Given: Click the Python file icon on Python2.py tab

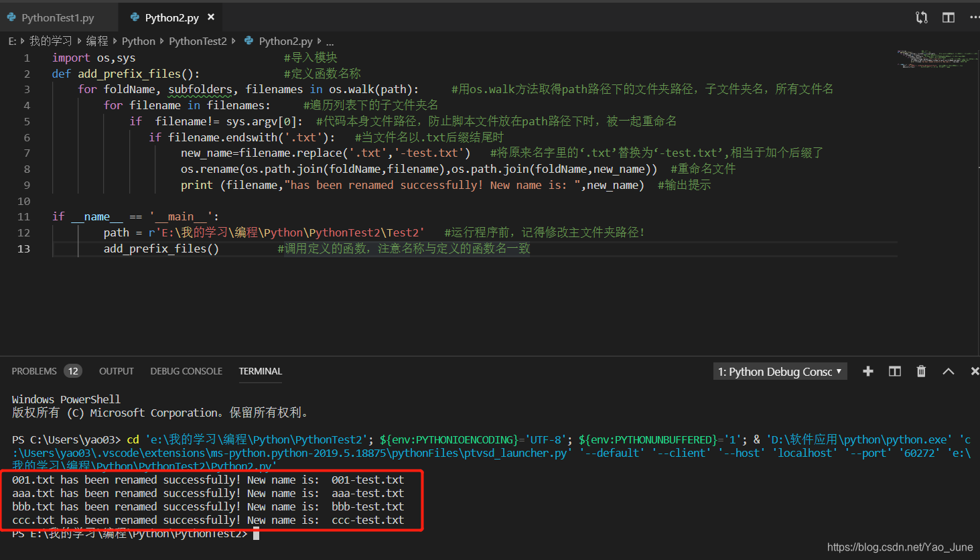Looking at the screenshot, I should tap(135, 17).
